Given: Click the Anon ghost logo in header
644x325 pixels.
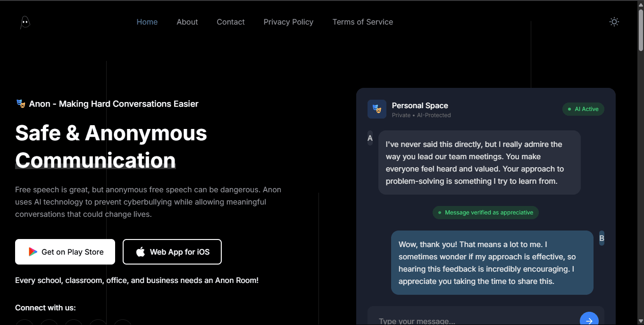Looking at the screenshot, I should point(25,22).
